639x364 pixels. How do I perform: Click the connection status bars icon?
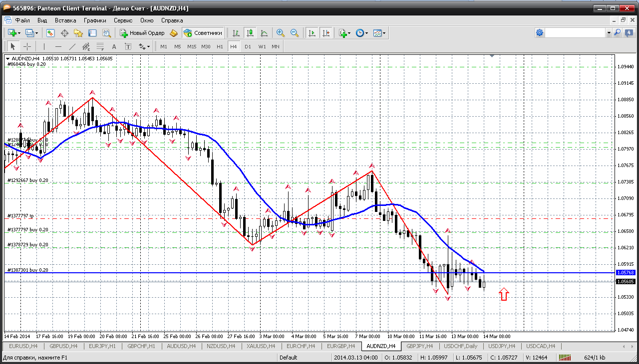[x=565, y=357]
